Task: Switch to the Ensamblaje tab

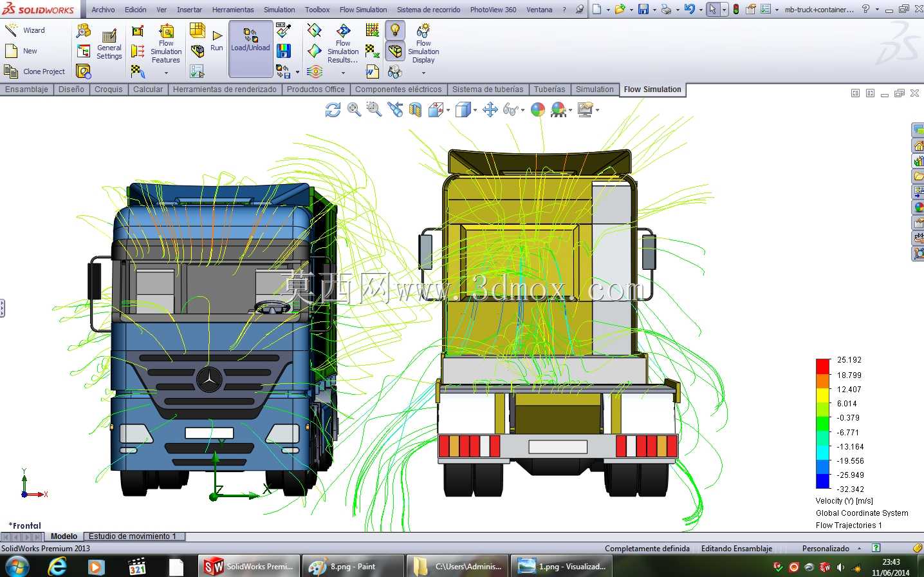Action: click(26, 90)
